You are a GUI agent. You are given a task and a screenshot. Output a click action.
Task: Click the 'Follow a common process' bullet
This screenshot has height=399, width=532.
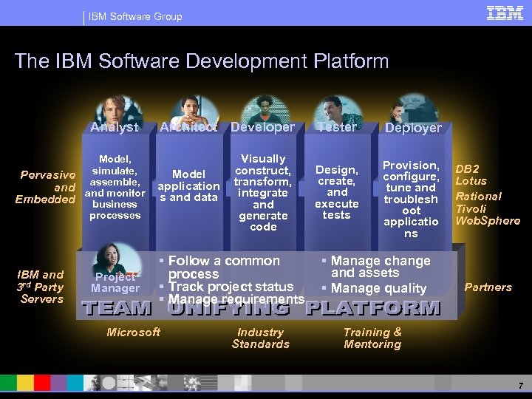tap(224, 267)
